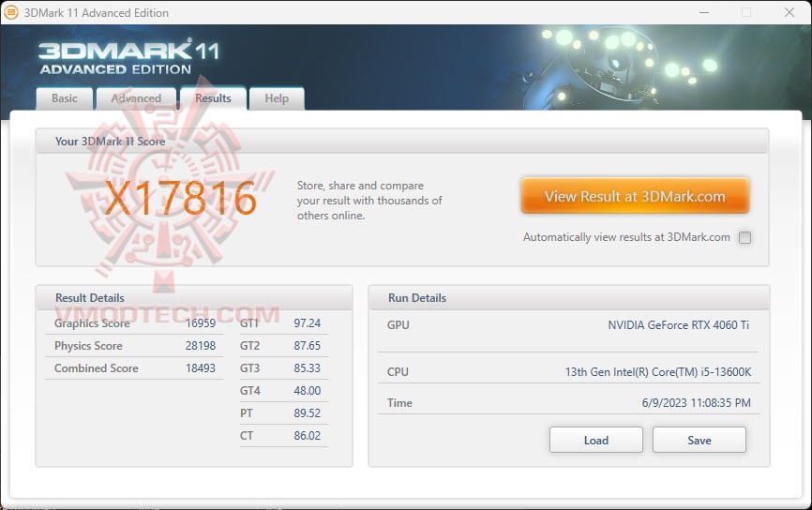The image size is (812, 510).
Task: Click the CT value 86.02
Action: [x=308, y=435]
